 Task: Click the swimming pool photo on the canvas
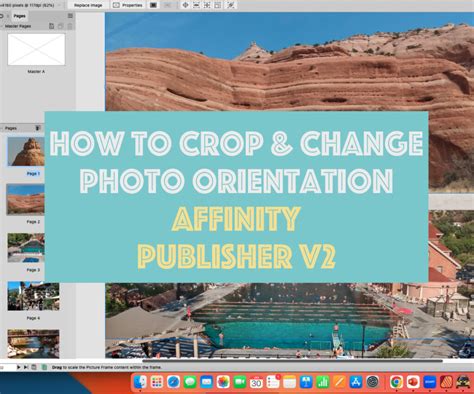pyautogui.click(x=289, y=321)
